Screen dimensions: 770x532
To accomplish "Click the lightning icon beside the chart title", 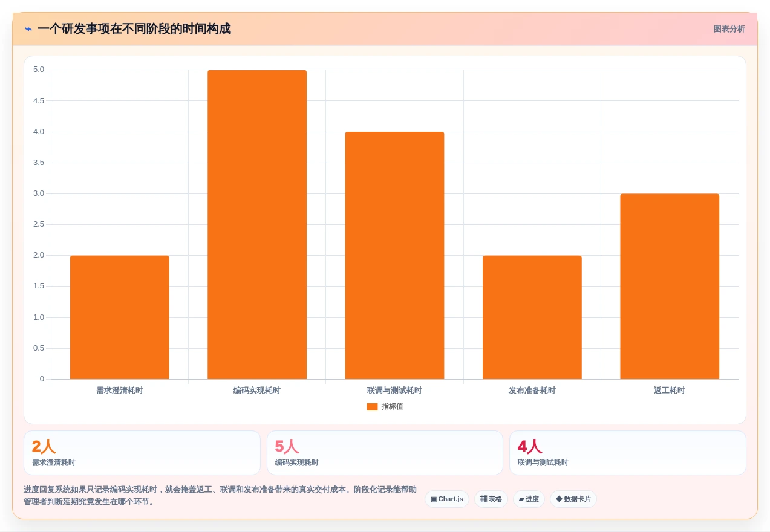I will pyautogui.click(x=28, y=29).
